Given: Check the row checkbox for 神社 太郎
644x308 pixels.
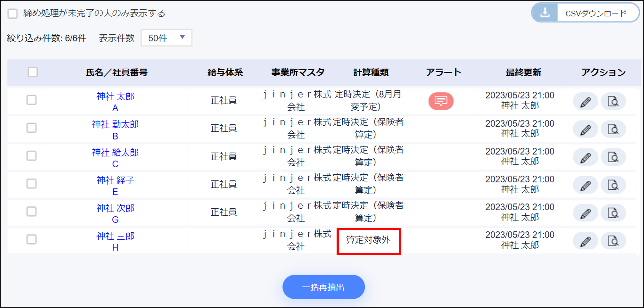Looking at the screenshot, I should tap(32, 100).
